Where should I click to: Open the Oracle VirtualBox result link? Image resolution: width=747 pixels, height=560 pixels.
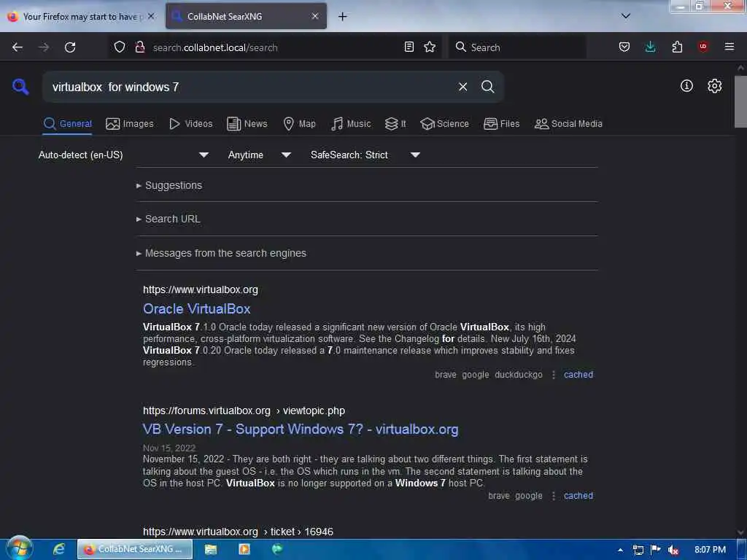197,308
